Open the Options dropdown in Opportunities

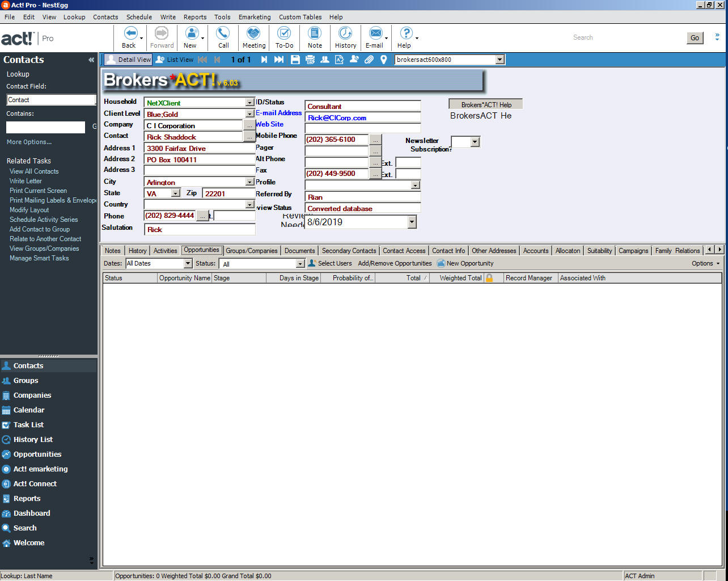click(x=705, y=263)
